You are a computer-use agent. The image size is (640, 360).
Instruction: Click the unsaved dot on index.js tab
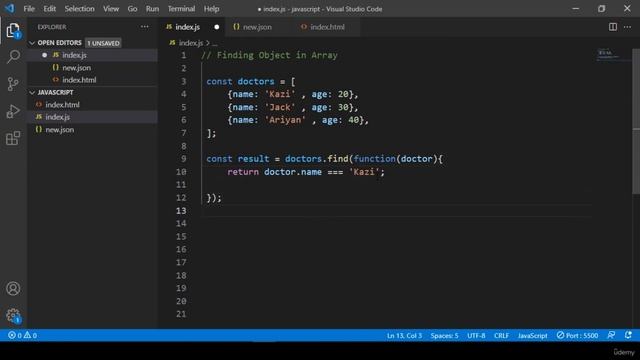click(x=217, y=27)
